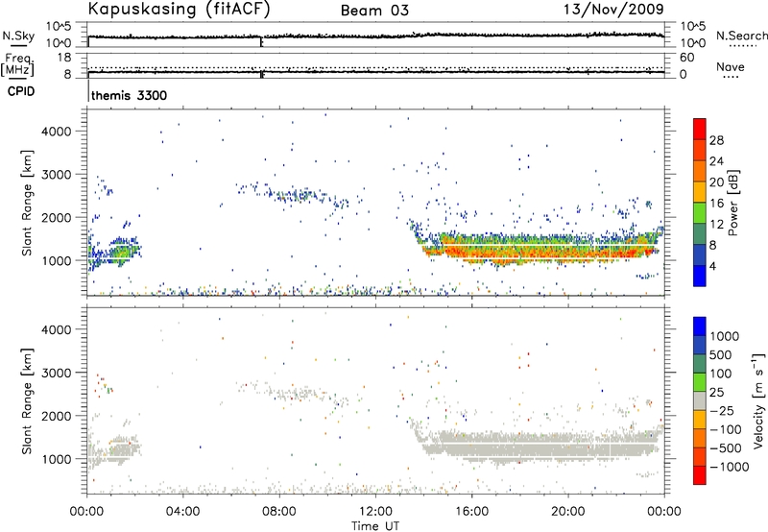
Task: Click the N.Sky legend label
Action: coord(18,36)
